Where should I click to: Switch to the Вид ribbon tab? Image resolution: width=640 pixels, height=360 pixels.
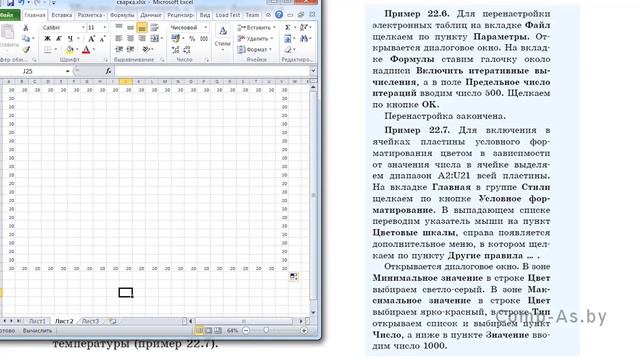pyautogui.click(x=205, y=15)
